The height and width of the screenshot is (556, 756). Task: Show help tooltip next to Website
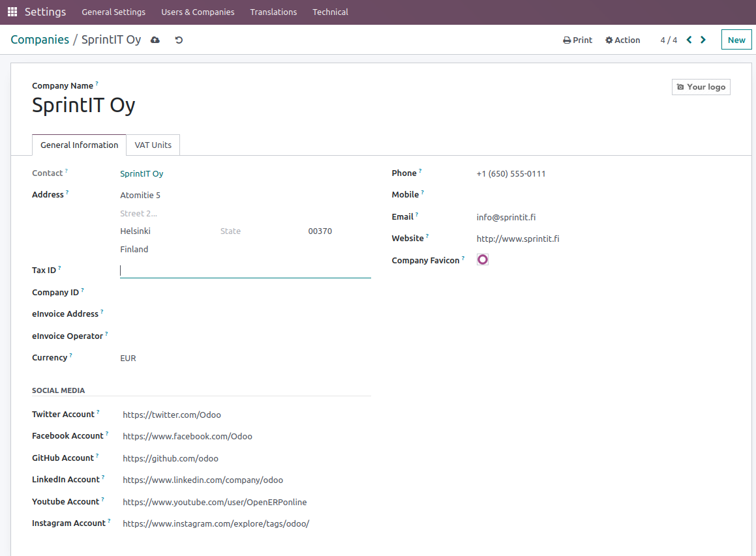point(427,235)
